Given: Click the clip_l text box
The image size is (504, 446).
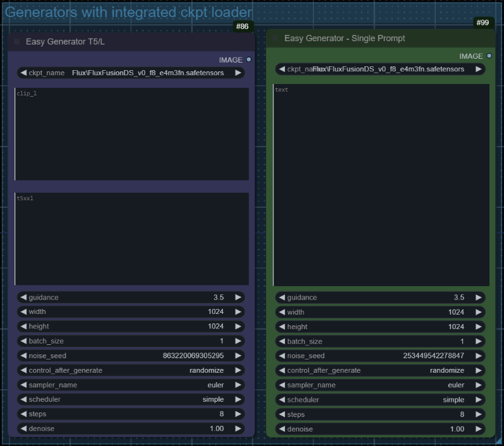Looking at the screenshot, I should coord(131,134).
